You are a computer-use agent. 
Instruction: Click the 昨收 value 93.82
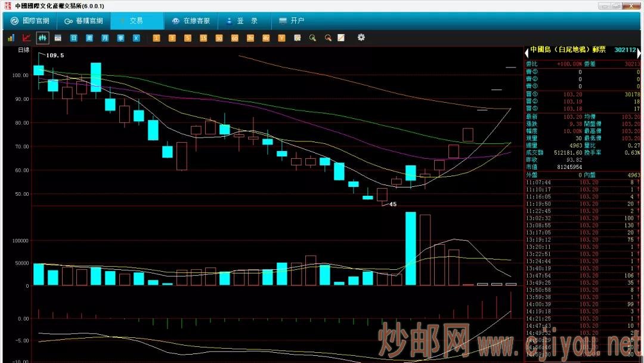coord(574,159)
